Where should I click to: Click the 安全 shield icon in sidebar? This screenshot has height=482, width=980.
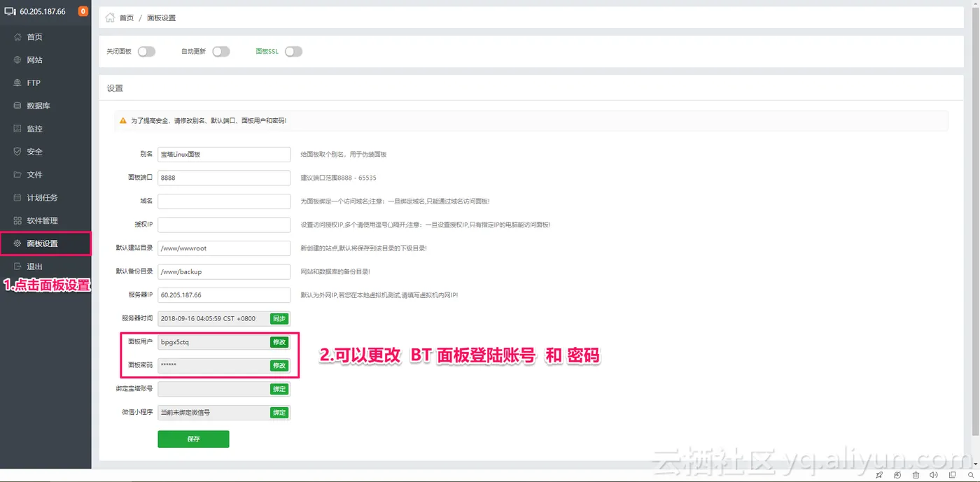click(x=17, y=152)
